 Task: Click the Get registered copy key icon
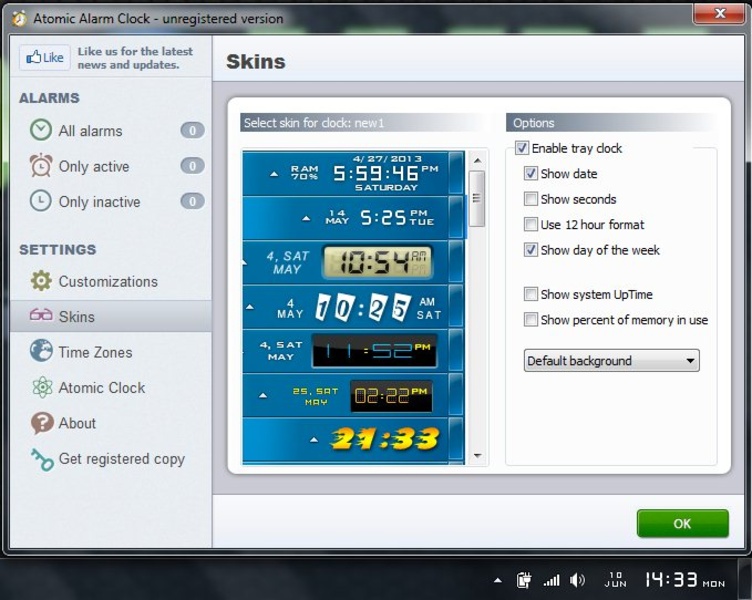point(42,459)
